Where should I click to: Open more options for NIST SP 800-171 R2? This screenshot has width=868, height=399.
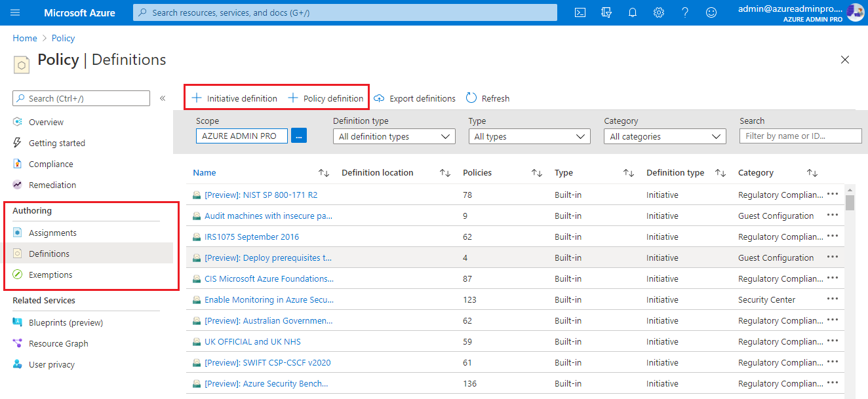[x=833, y=194]
